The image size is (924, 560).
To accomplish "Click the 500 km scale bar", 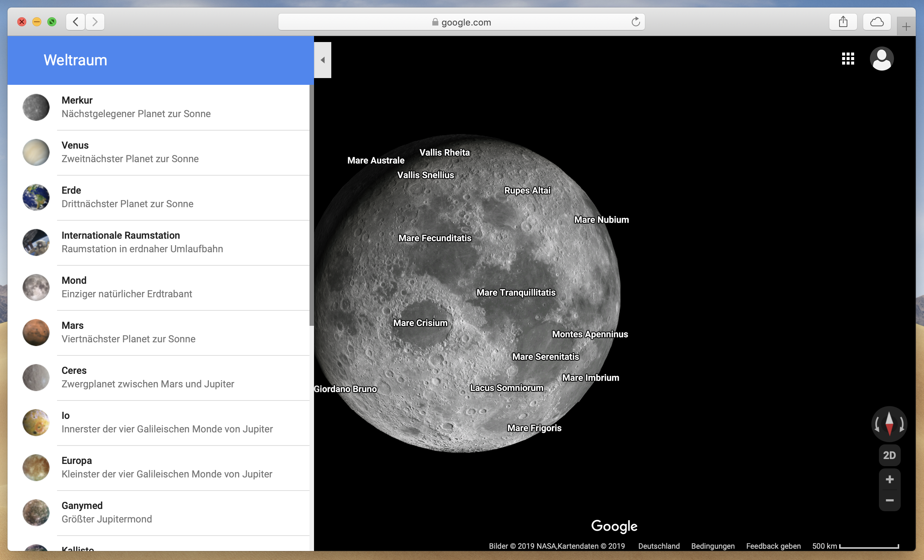I will [x=856, y=546].
